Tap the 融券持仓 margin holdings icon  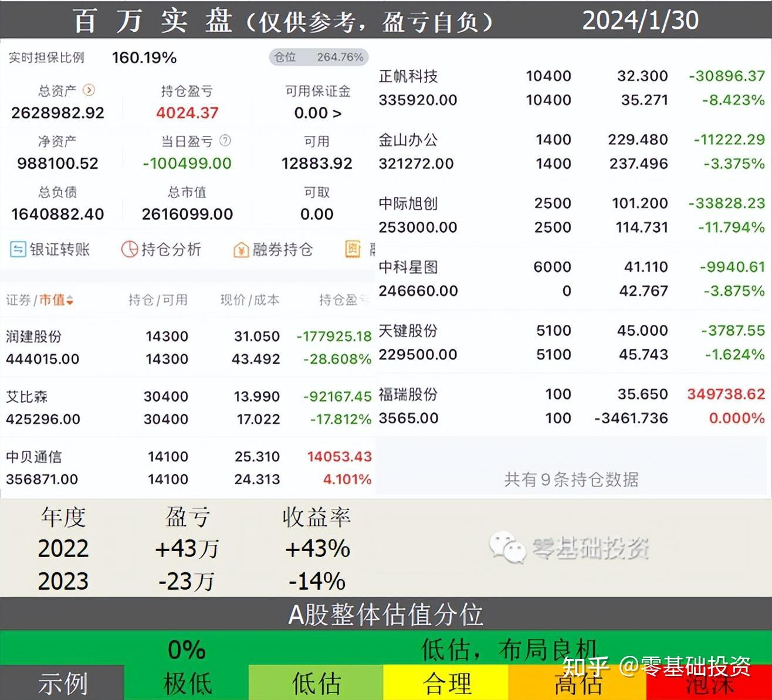(273, 249)
